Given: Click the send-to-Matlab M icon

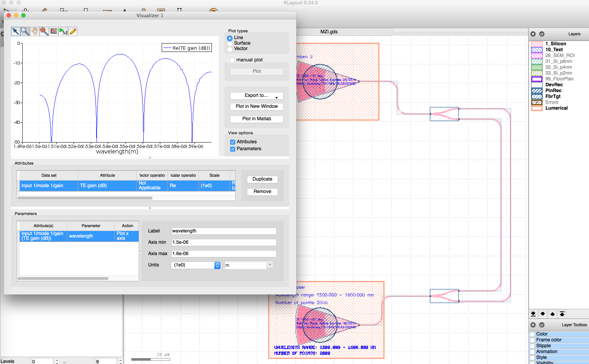Looking at the screenshot, I should tap(63, 32).
